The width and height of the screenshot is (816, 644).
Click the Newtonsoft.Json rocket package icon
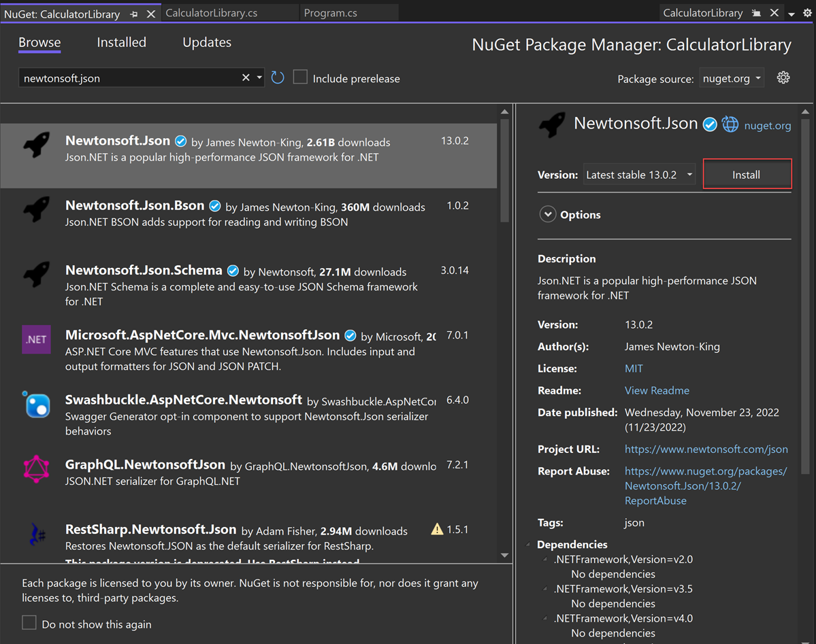35,145
